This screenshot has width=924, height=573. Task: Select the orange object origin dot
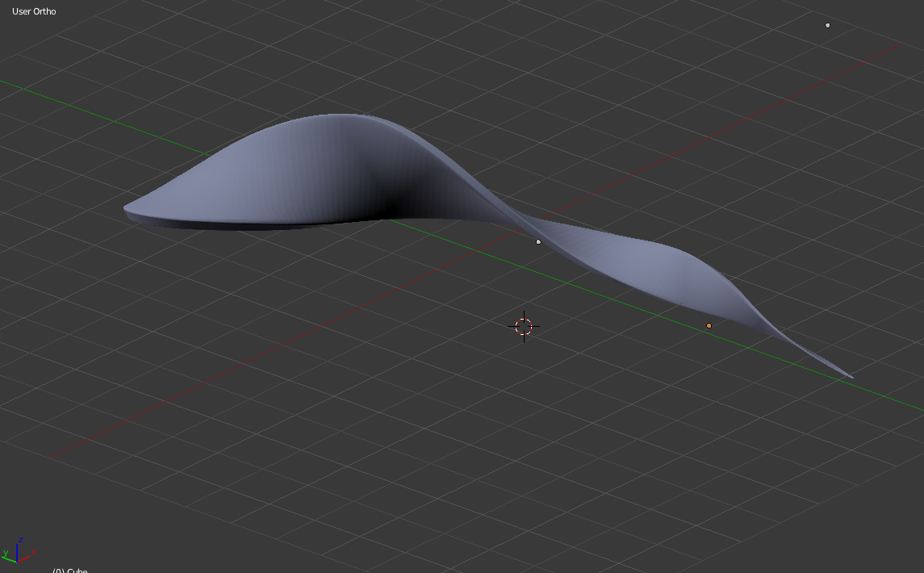tap(709, 325)
